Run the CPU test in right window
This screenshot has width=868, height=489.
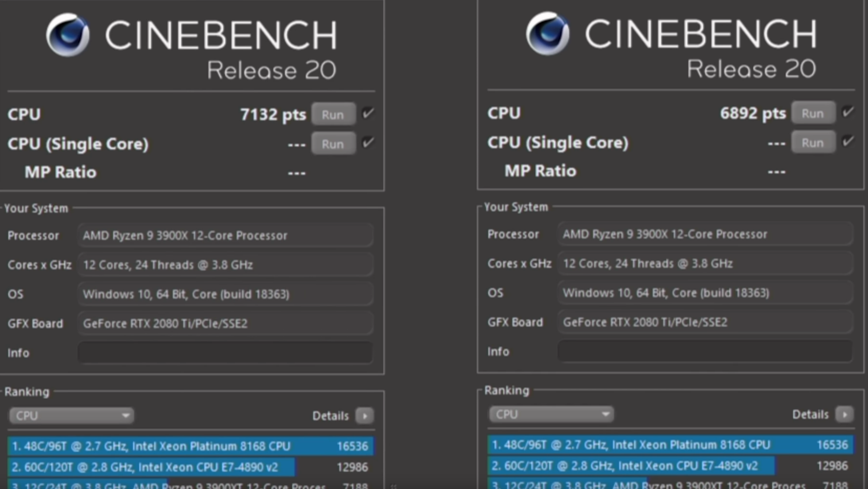coord(813,113)
